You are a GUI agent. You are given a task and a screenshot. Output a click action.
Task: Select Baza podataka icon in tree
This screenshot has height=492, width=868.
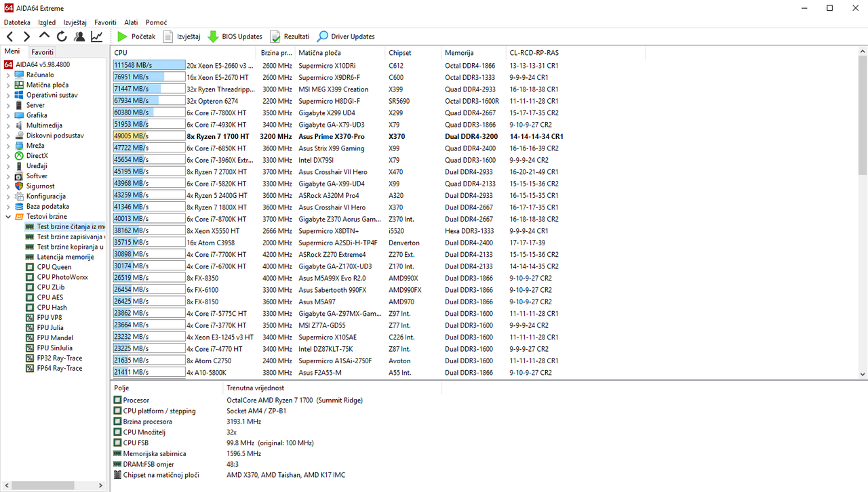tap(19, 206)
